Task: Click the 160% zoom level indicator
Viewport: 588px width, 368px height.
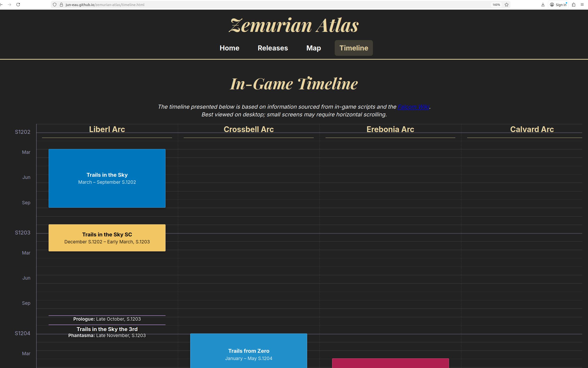Action: click(496, 5)
